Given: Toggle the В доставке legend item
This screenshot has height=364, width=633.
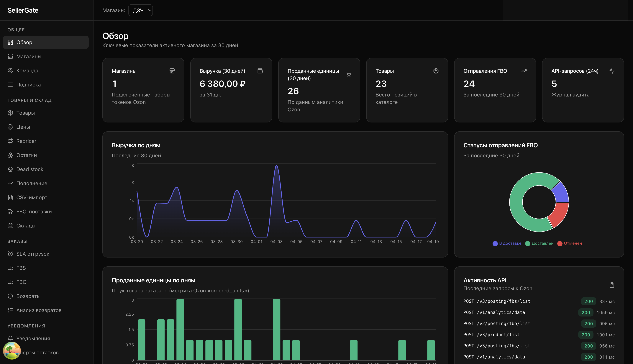Looking at the screenshot, I should coord(506,243).
